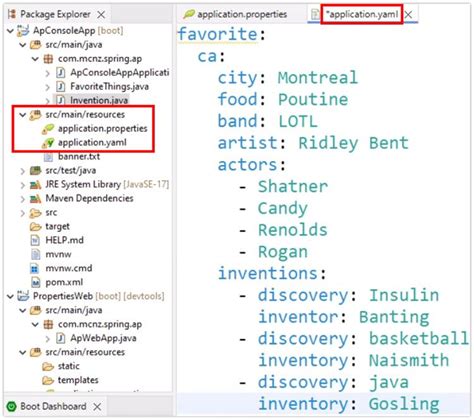Click the Boot Dashboard power icon
Screen dimensions: 474x420
click(x=12, y=407)
